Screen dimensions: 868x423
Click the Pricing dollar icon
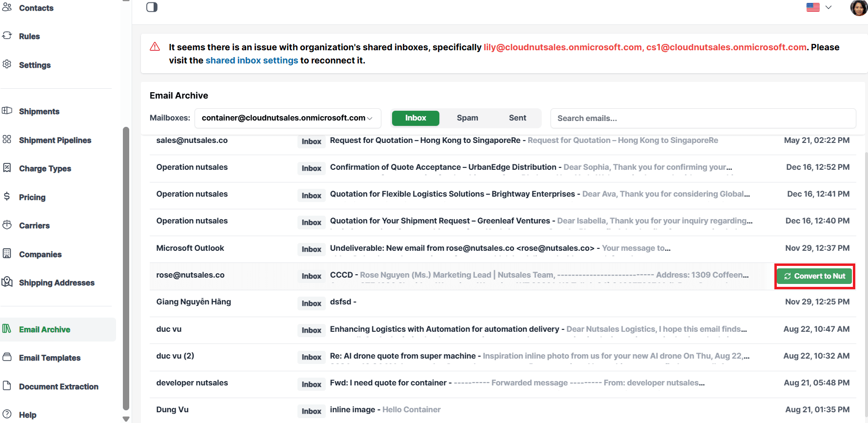[7, 196]
